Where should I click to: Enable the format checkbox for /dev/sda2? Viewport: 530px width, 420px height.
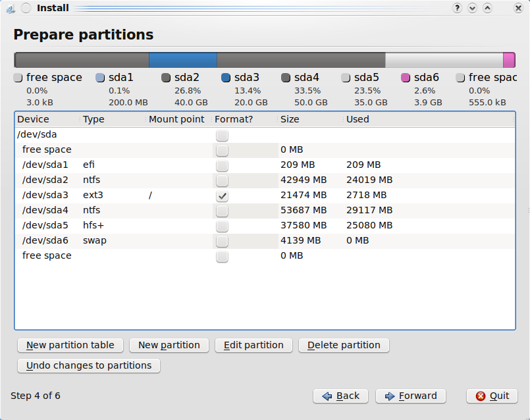223,180
